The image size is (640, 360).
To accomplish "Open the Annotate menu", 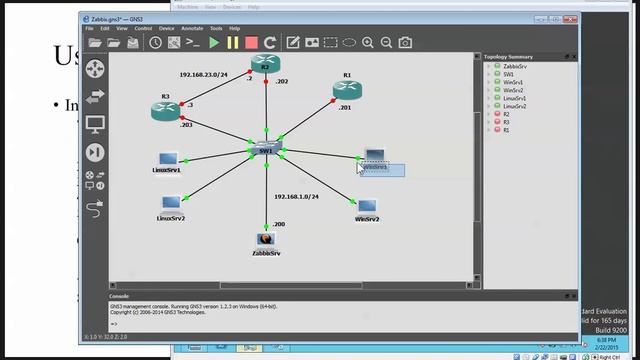I will (x=192, y=29).
